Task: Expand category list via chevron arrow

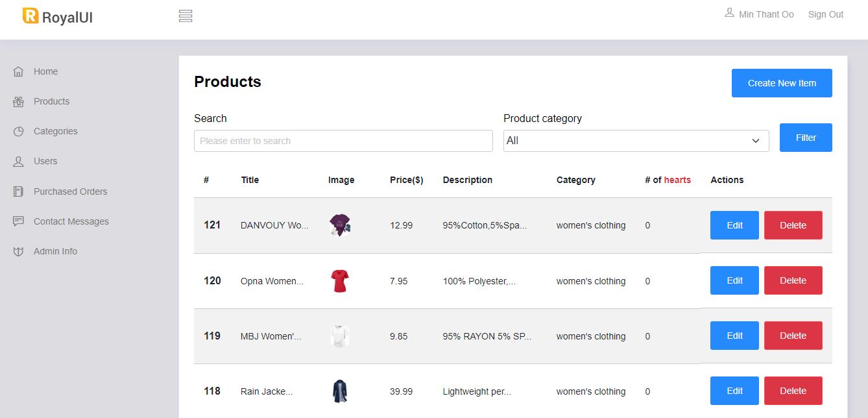Action: point(756,141)
